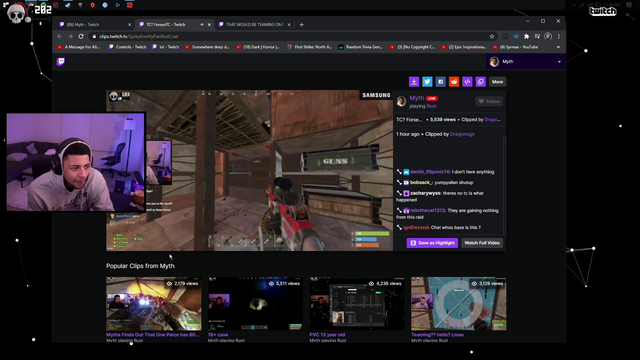640x360 pixels.
Task: Open the Windows Start button
Action: coord(6,4)
